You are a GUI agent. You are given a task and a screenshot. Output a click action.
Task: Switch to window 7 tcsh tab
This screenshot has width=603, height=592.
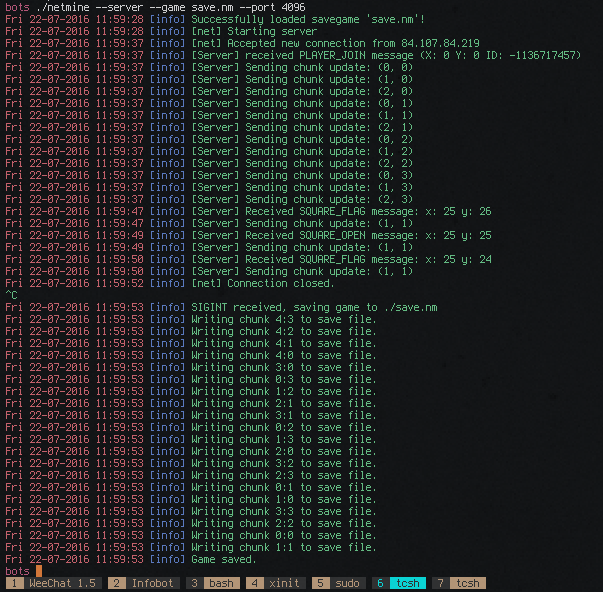(x=459, y=583)
